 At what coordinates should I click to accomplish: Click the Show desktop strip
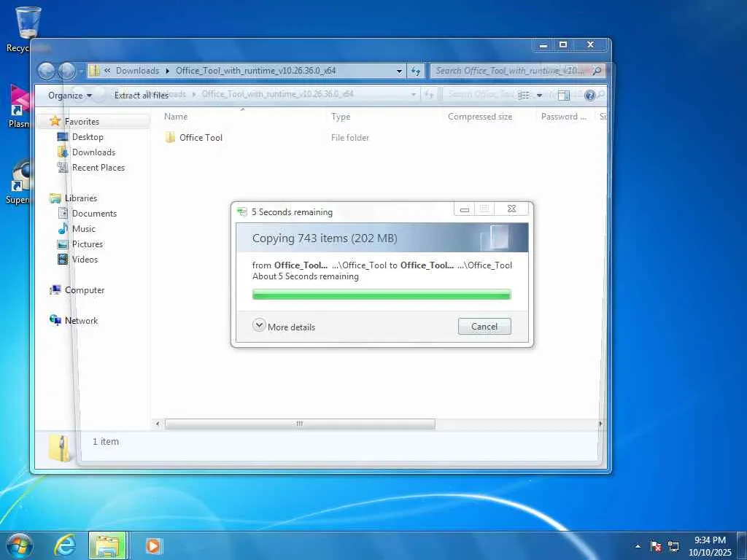tap(742, 545)
